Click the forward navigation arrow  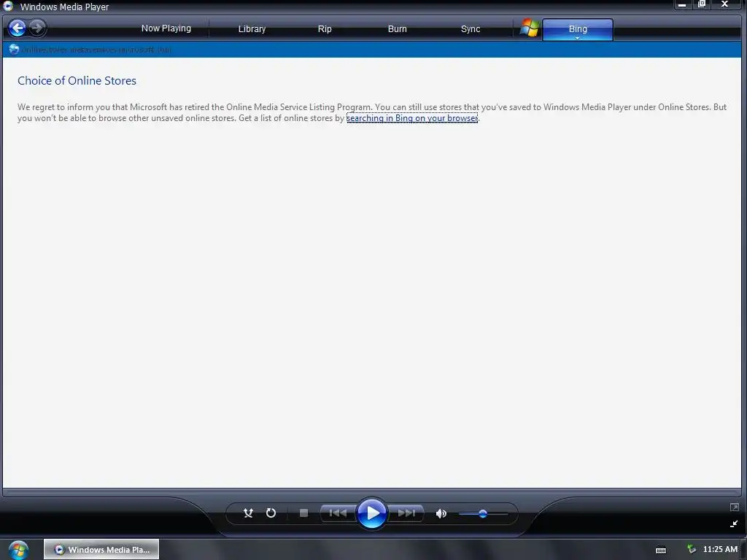(x=37, y=28)
